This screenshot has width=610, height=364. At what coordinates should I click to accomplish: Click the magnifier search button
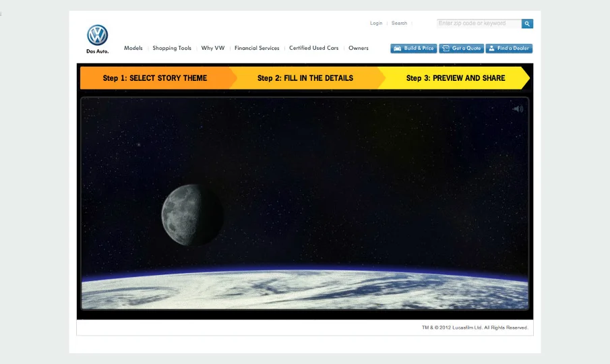click(x=527, y=24)
